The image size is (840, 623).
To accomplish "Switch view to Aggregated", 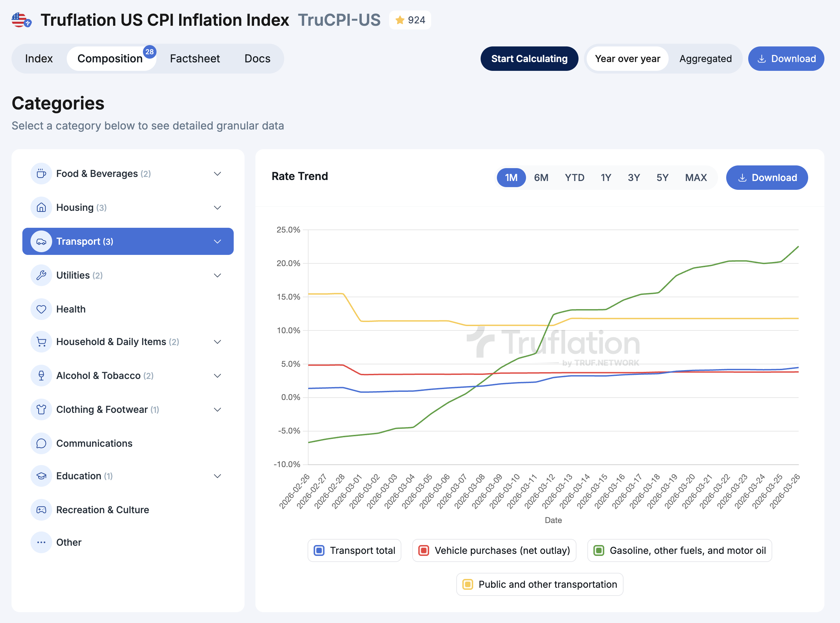I will tap(705, 59).
